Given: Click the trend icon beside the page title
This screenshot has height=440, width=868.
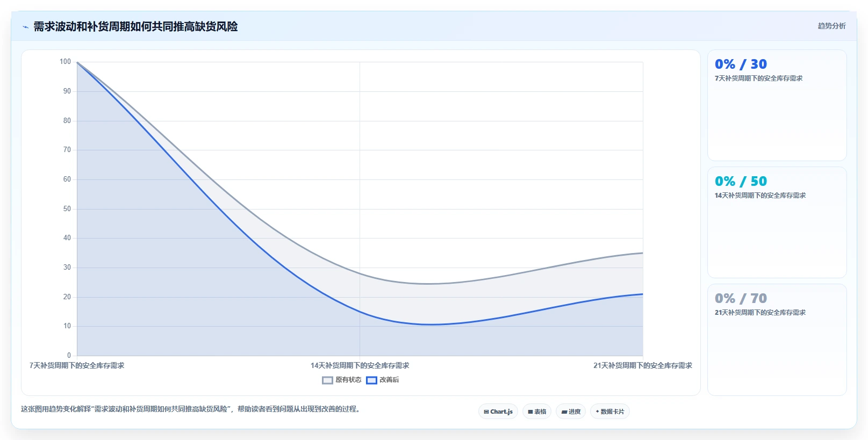Looking at the screenshot, I should click(25, 27).
